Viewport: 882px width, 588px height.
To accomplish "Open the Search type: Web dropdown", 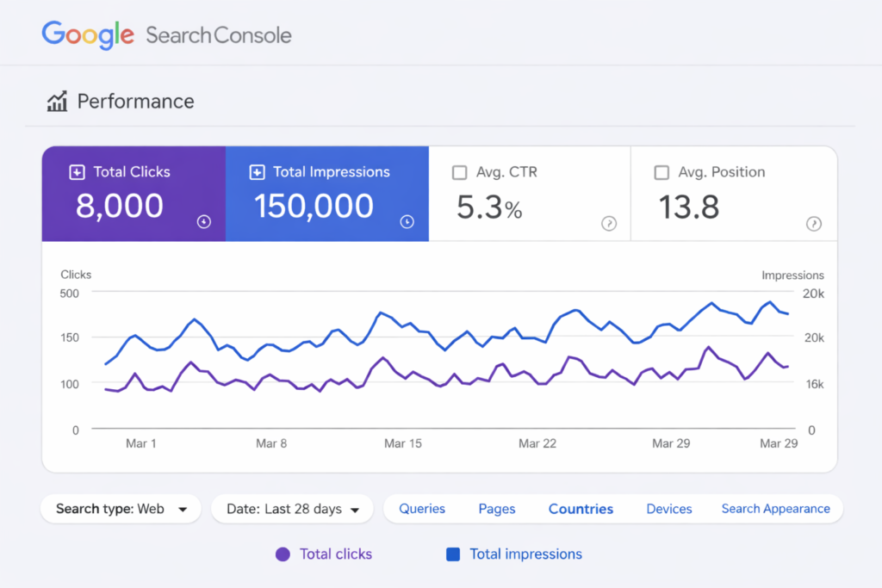I will (x=121, y=509).
